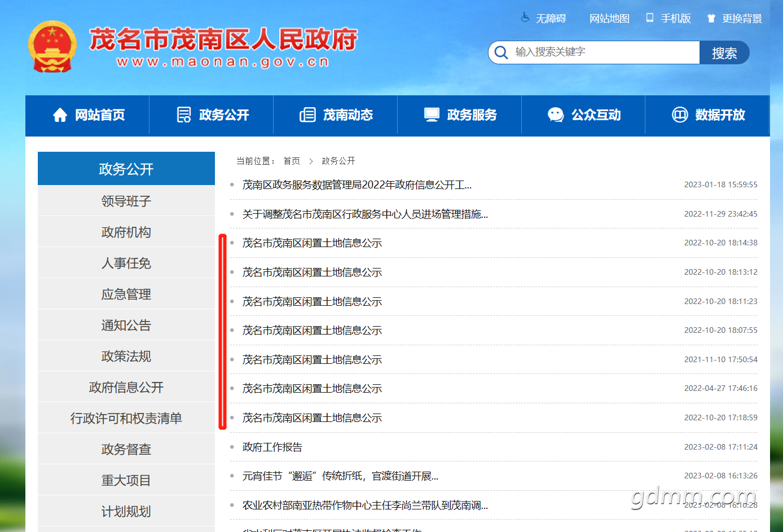Click the mobile phone version icon
783x532 pixels.
650,18
